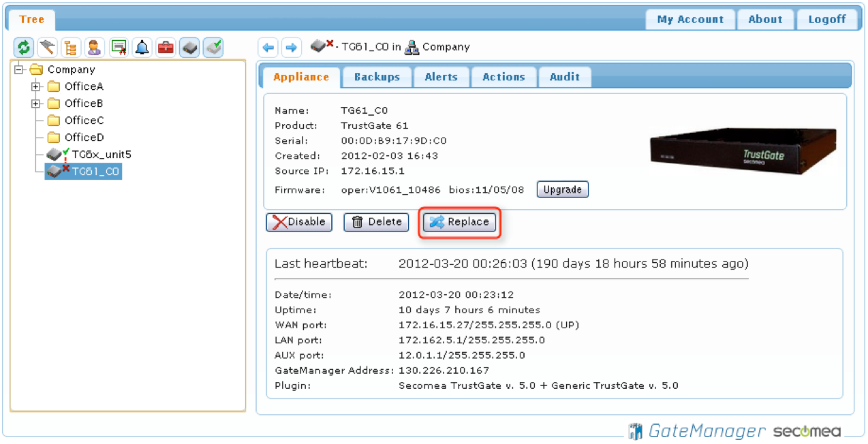Click the Delete button

[x=377, y=222]
